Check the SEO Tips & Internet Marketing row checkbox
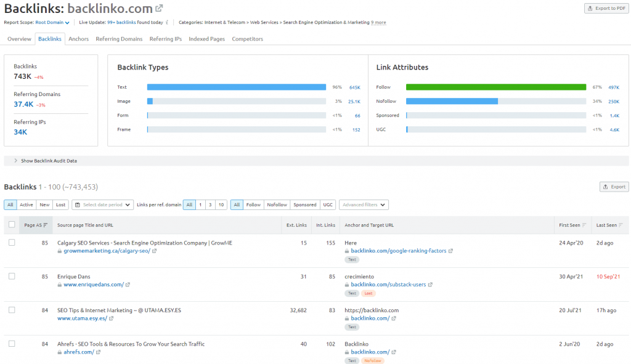The width and height of the screenshot is (631, 364). [12, 310]
